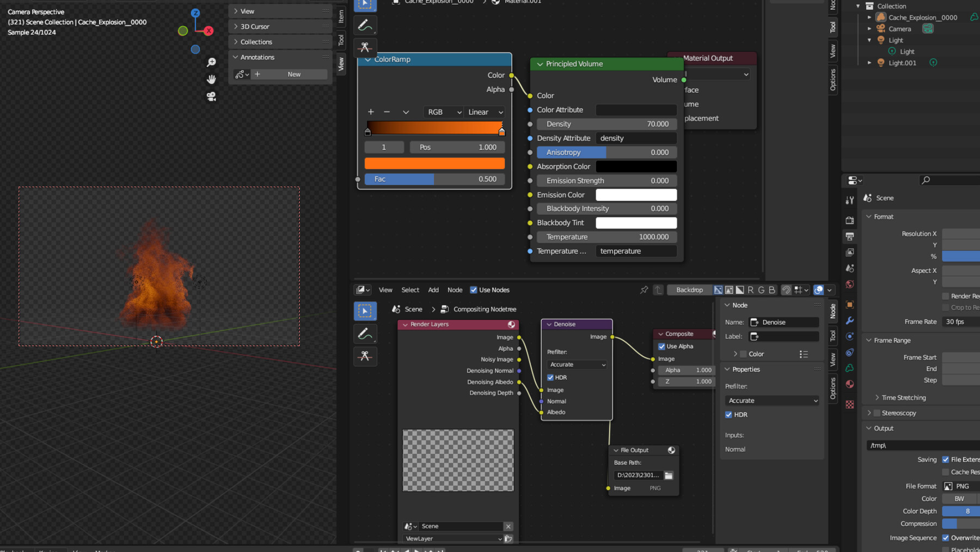Add a color stop with plus icon
The image size is (980, 552).
371,112
